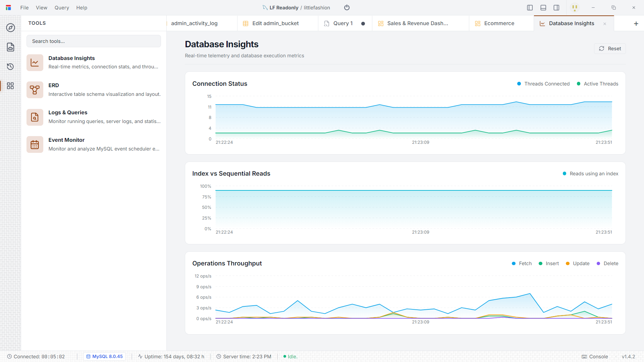Focus the Search tools input field

pyautogui.click(x=94, y=41)
